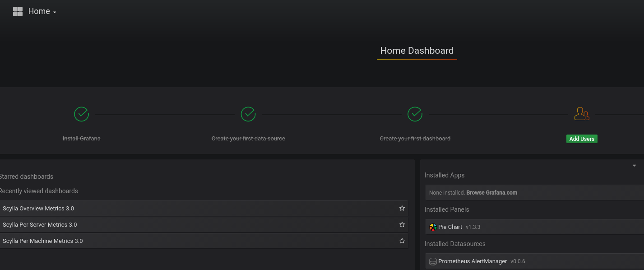Image resolution: width=644 pixels, height=270 pixels.
Task: Open Scylla Per Server Metrics 3.0 dashboard
Action: (40, 224)
